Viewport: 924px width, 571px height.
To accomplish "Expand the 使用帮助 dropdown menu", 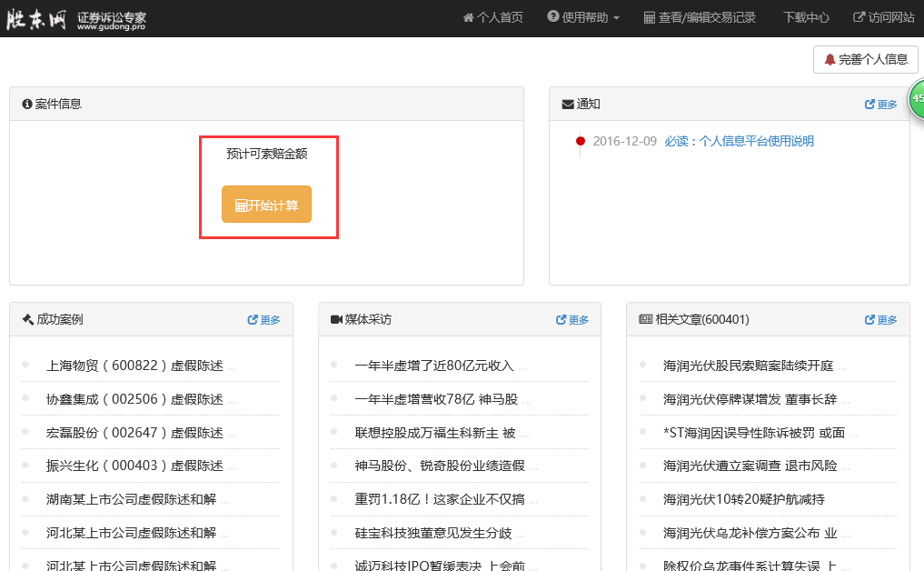I will point(583,17).
